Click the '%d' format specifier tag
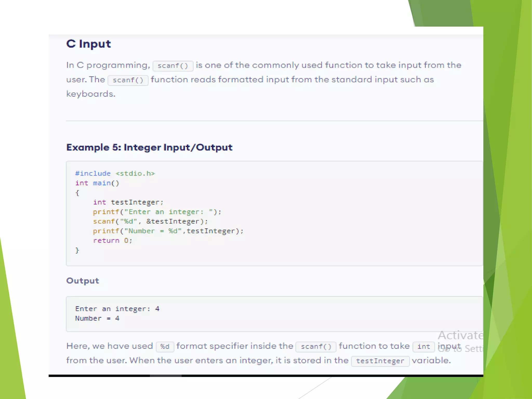Viewport: 532px width, 399px height. coord(165,347)
